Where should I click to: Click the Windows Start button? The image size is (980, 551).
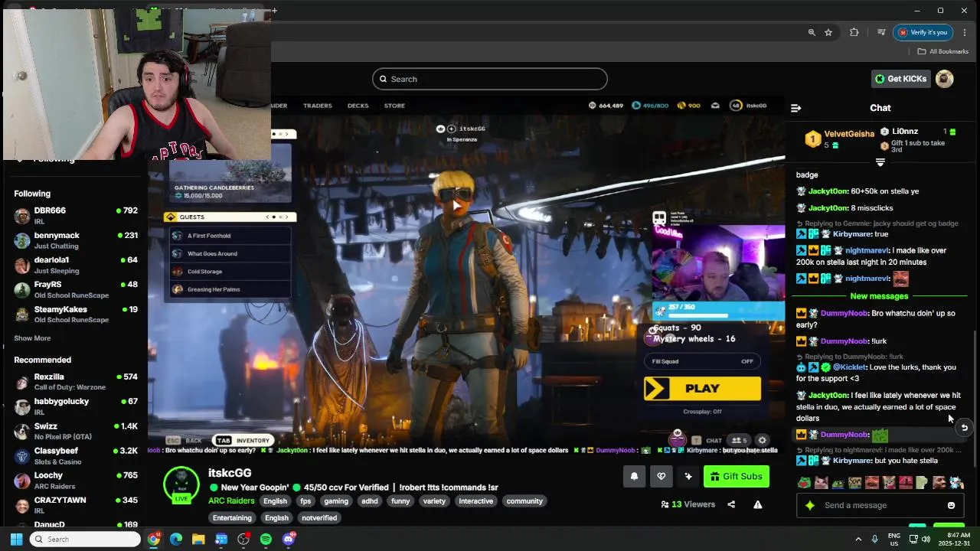tap(16, 539)
